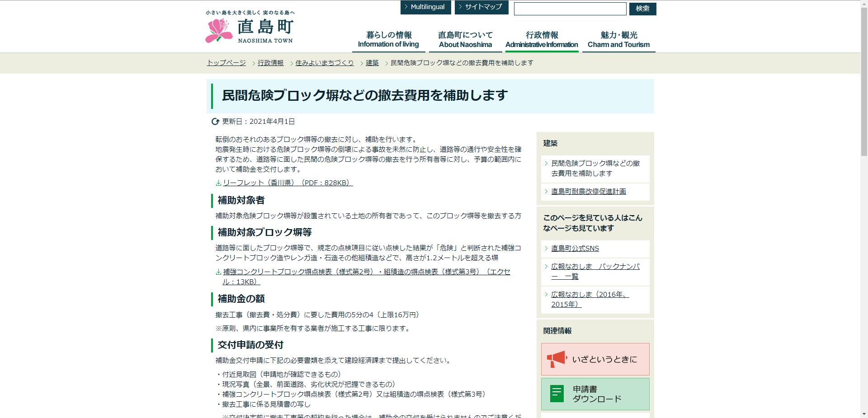Click the 建築 breadcrumb link
Viewport: 868px width, 418px height.
[372, 63]
